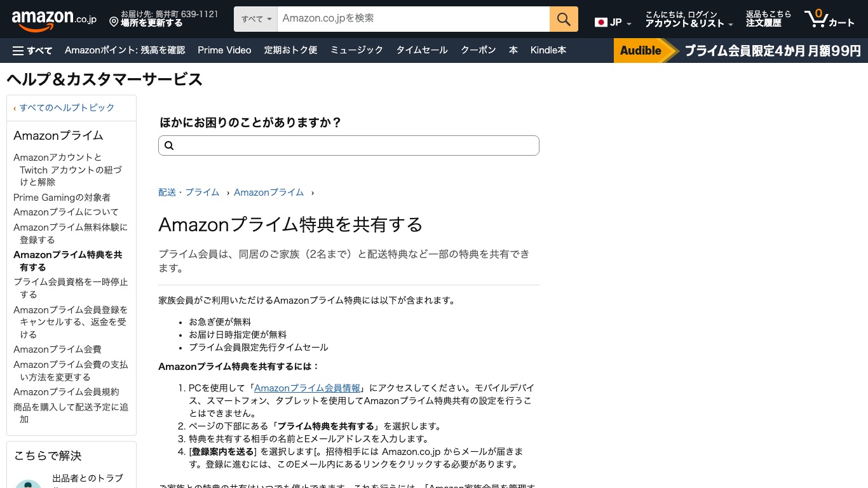The image size is (868, 488).
Task: Click the Amazonプライム breadcrumb link
Action: coord(269,193)
